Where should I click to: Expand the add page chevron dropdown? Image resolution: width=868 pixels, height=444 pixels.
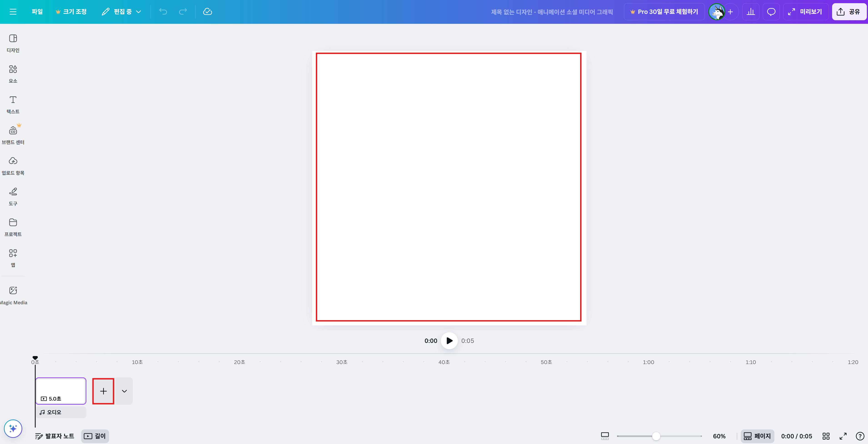tap(124, 391)
